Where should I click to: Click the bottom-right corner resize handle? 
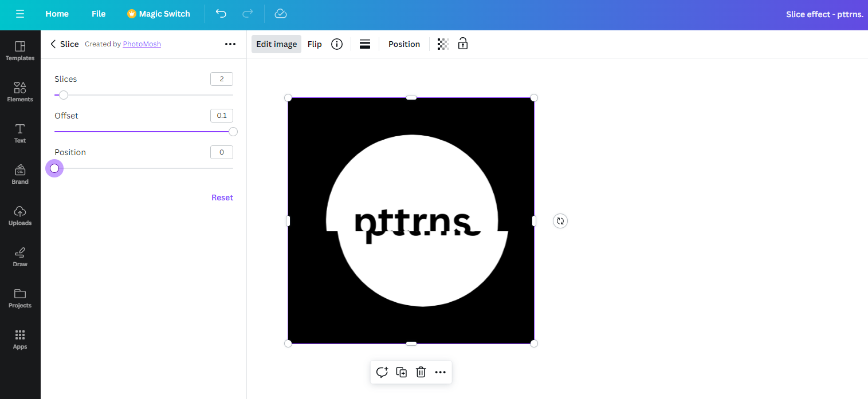click(534, 343)
